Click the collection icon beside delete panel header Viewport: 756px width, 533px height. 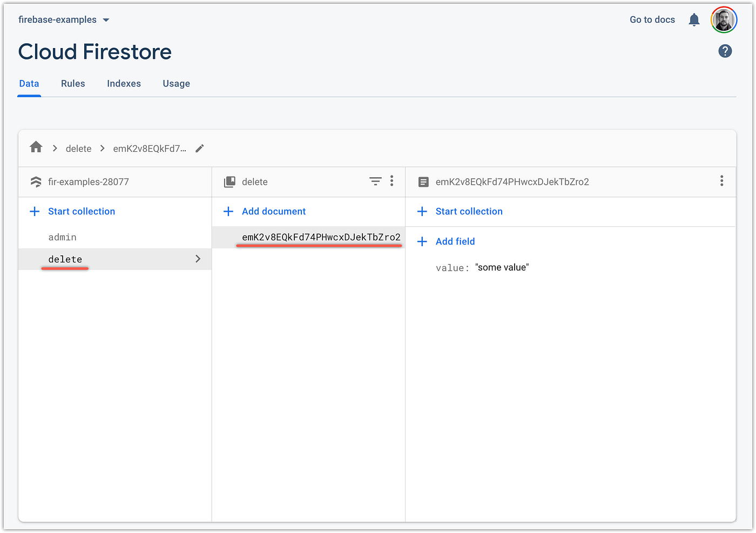tap(228, 181)
